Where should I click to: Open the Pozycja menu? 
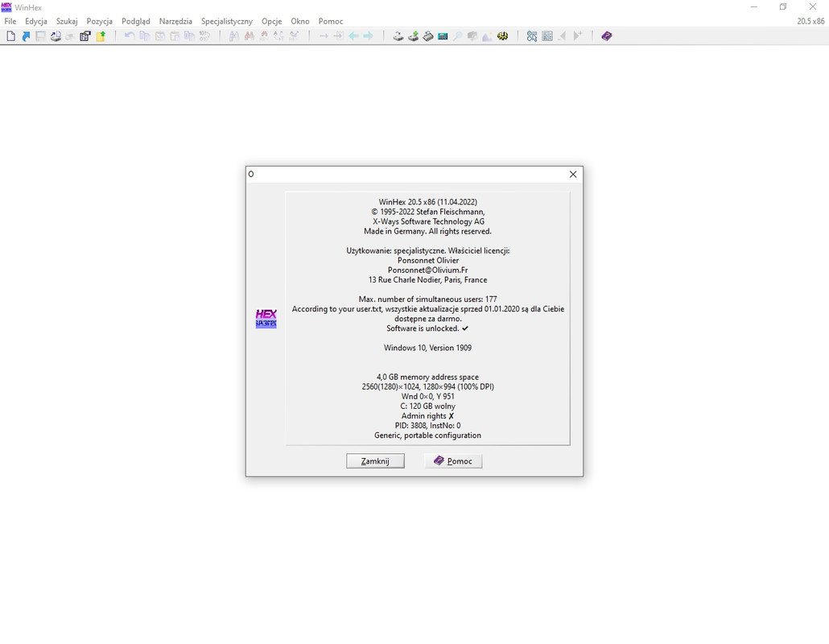pyautogui.click(x=99, y=21)
